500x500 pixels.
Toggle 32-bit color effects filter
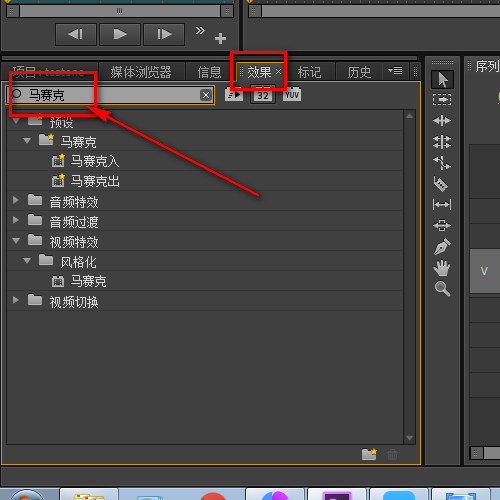263,96
